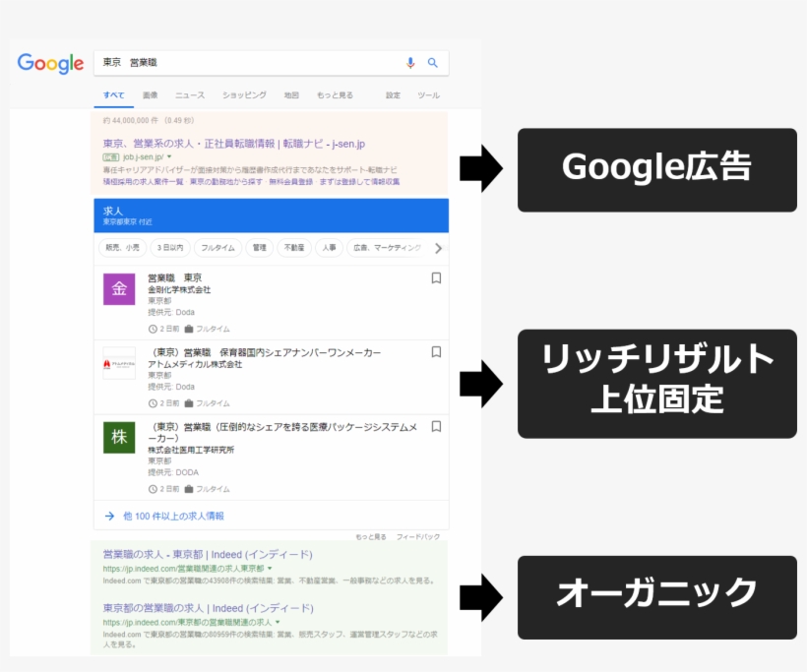Bookmark the 株式会社医用工学研究所 job listing
Image resolution: width=807 pixels, height=672 pixels.
[x=435, y=425]
